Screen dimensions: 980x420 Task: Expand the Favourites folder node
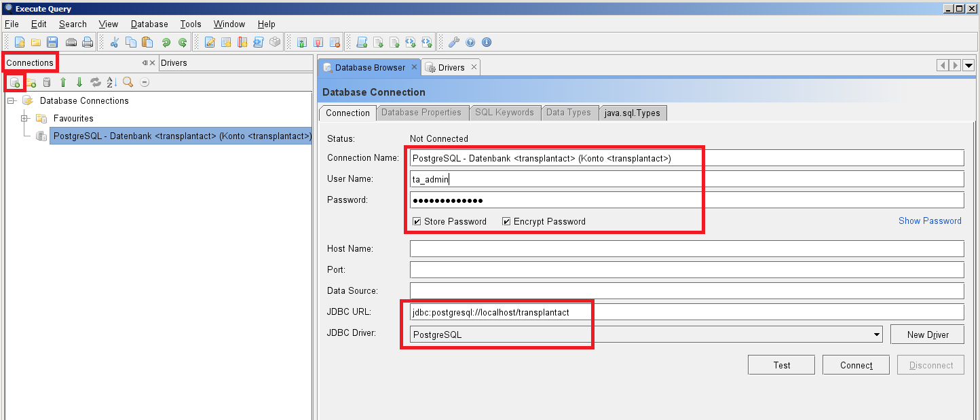tap(24, 118)
